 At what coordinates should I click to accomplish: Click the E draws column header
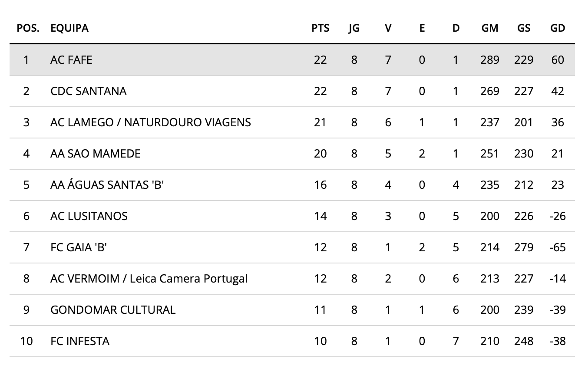(422, 28)
